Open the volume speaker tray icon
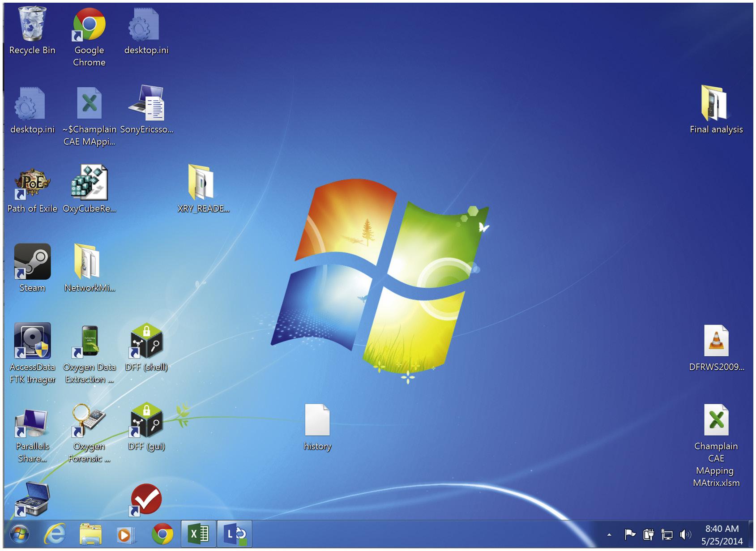 (686, 534)
